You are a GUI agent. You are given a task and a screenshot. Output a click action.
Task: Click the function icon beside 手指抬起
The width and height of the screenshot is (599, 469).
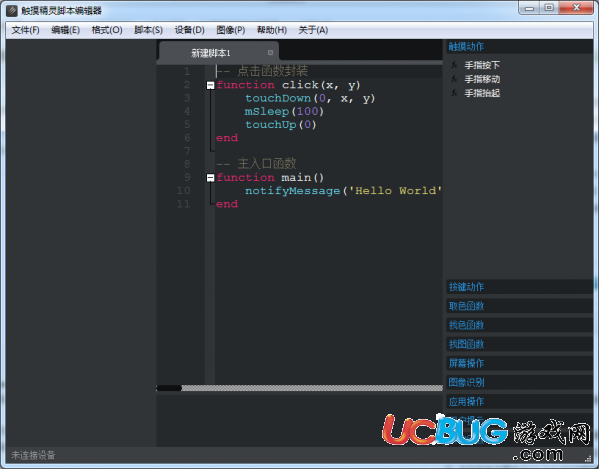pos(454,93)
